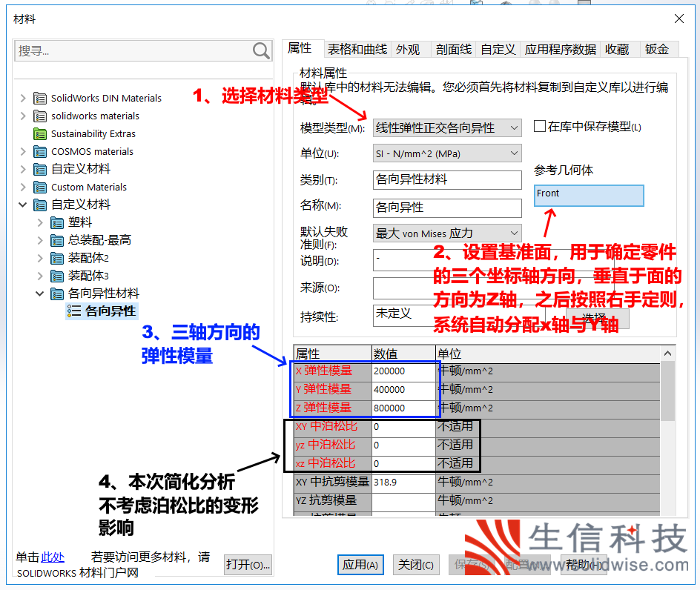
Task: Click the 名称 input field
Action: [447, 208]
